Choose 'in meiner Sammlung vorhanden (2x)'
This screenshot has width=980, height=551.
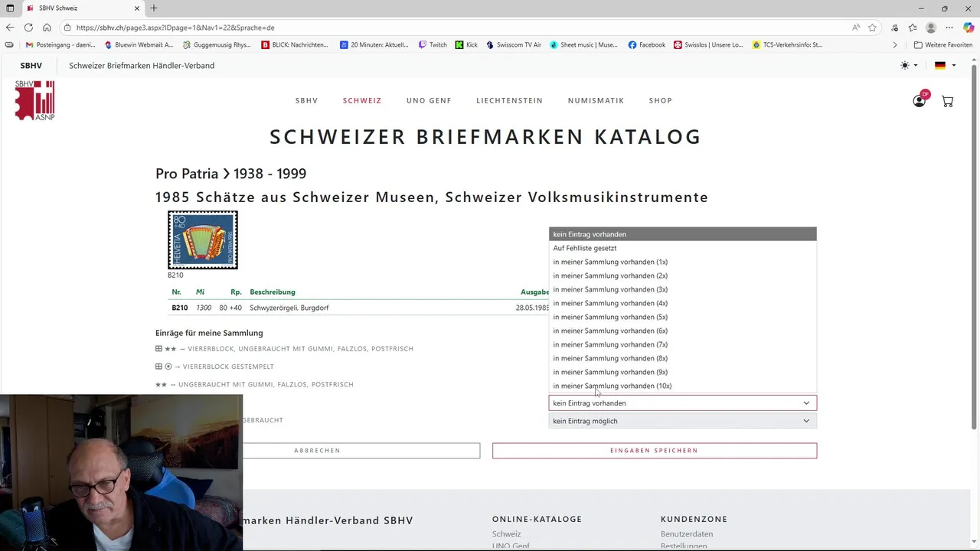point(683,275)
